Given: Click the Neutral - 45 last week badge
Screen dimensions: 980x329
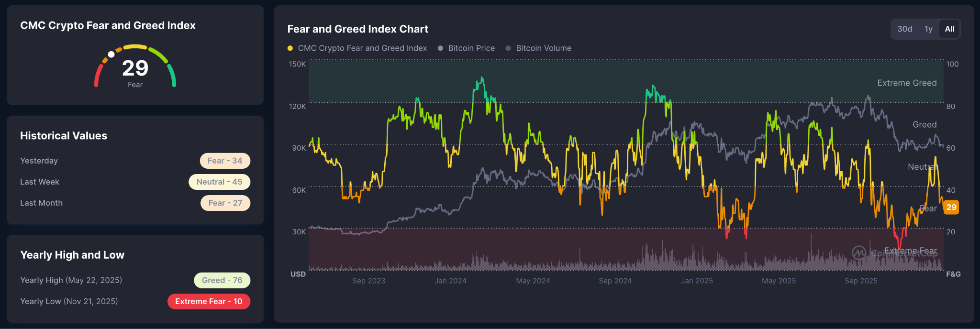Looking at the screenshot, I should (x=219, y=182).
